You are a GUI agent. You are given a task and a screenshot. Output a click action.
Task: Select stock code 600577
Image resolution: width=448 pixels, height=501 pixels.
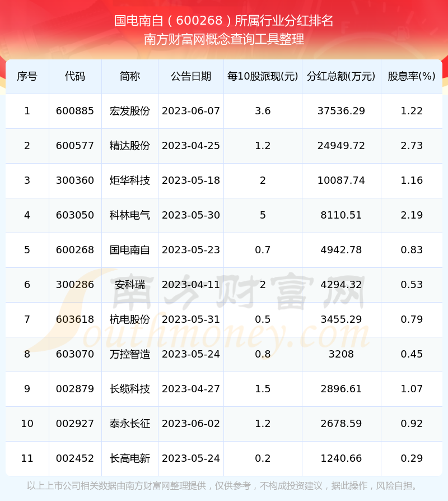click(x=75, y=146)
